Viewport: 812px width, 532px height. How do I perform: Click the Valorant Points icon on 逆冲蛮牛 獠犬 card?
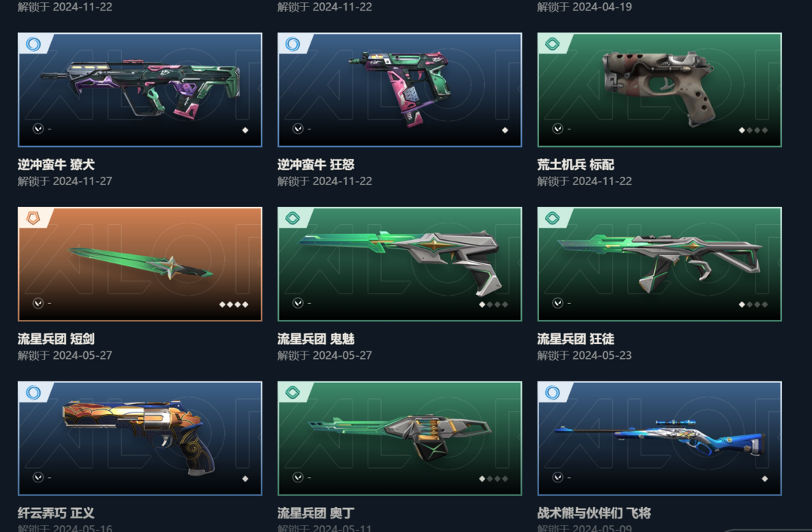point(38,129)
